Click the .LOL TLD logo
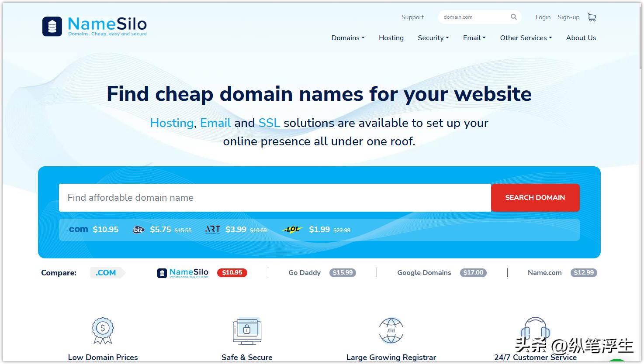Screen dimensions: 644x364 [x=292, y=230]
